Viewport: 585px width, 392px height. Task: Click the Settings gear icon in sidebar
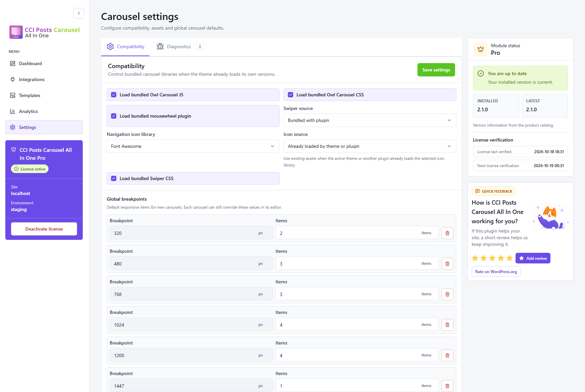coord(13,127)
